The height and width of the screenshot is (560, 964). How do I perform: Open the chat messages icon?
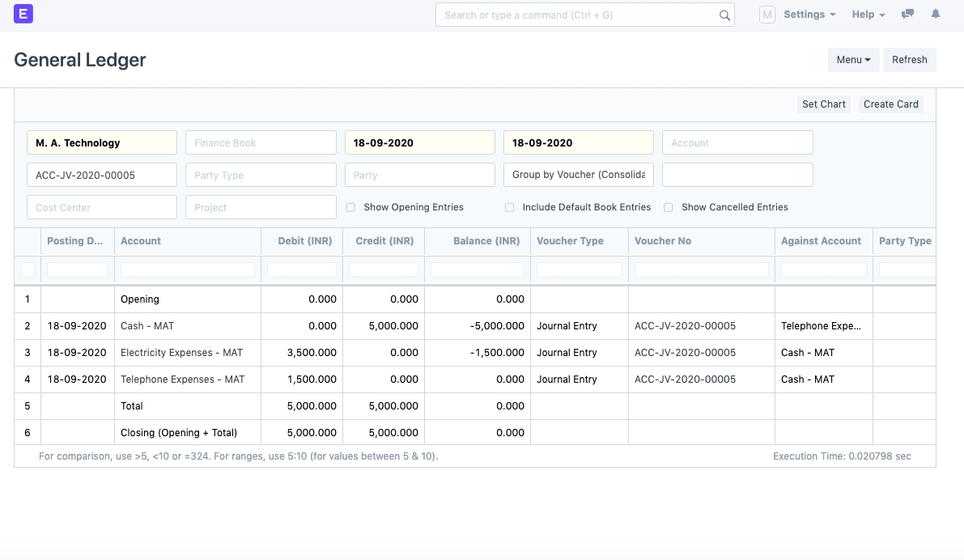click(x=907, y=15)
